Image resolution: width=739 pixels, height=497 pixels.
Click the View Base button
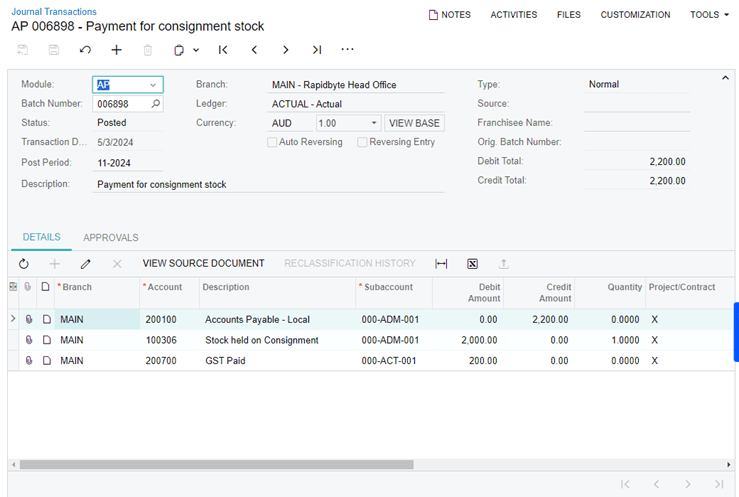click(x=414, y=123)
